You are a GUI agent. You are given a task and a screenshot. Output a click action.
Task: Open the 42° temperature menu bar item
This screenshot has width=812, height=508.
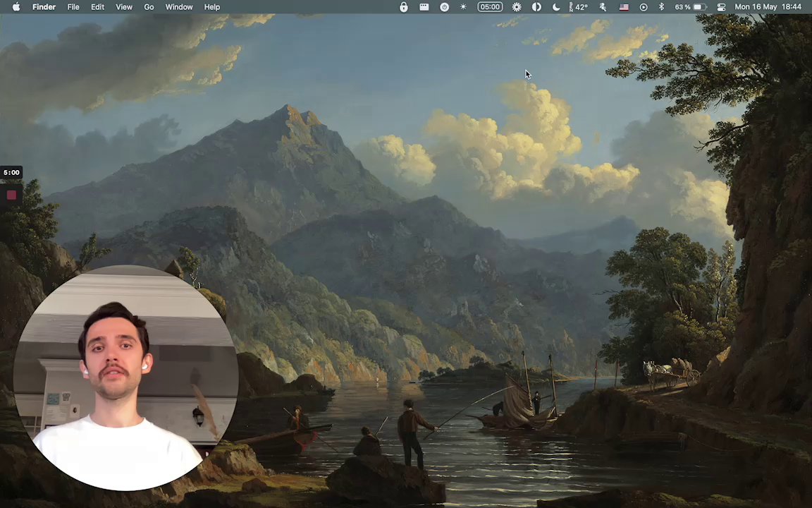click(x=579, y=7)
